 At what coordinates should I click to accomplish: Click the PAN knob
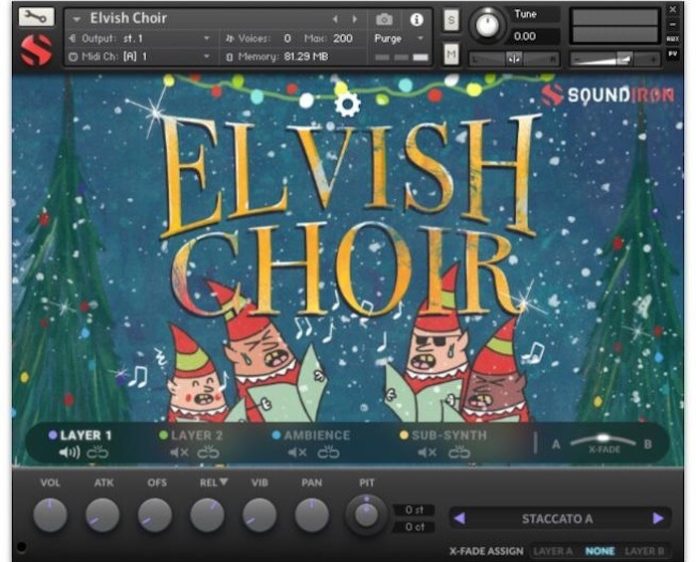(312, 515)
